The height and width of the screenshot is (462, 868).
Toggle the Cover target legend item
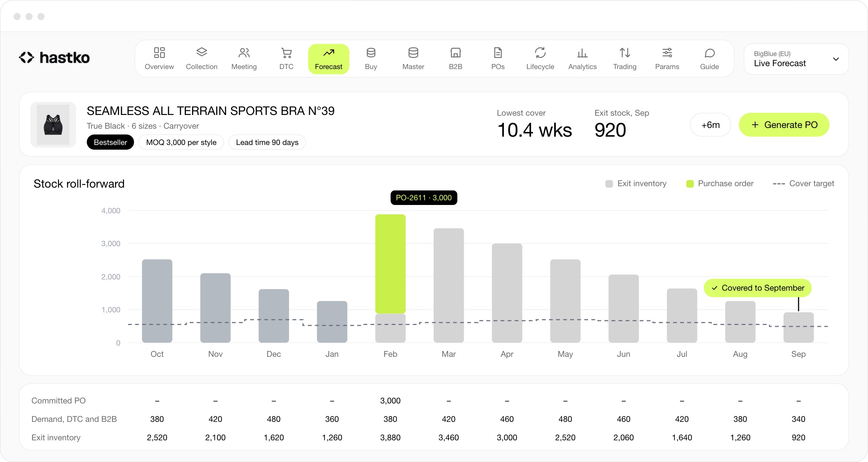[x=803, y=184]
